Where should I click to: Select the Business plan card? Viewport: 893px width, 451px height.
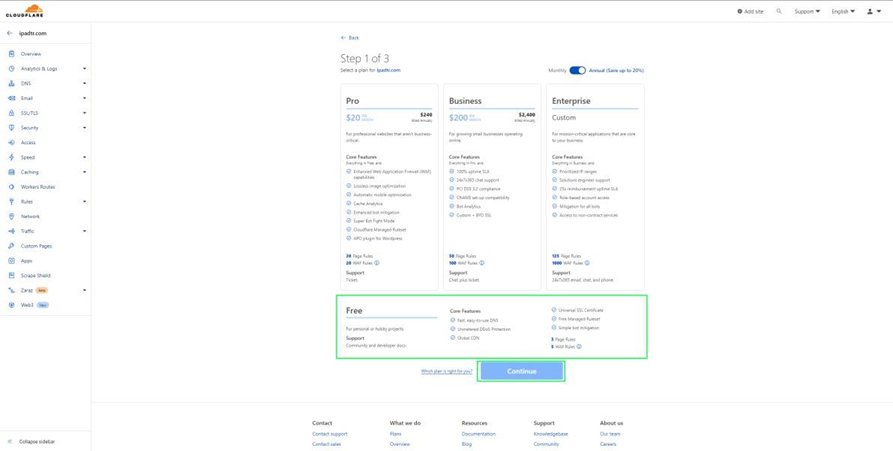[x=492, y=187]
